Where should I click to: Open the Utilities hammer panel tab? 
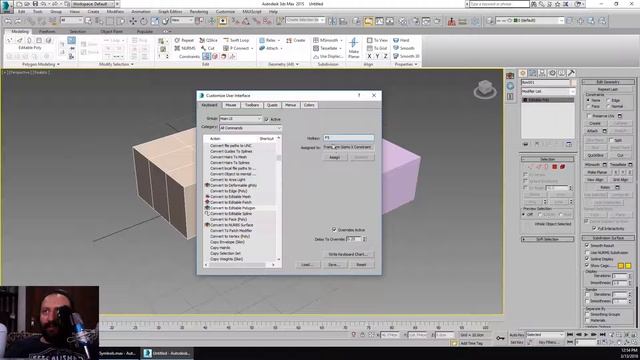point(571,73)
